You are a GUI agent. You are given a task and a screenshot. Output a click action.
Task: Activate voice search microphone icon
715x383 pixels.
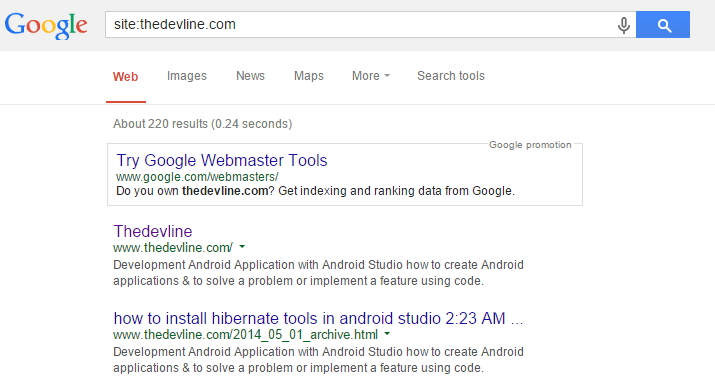(x=623, y=25)
